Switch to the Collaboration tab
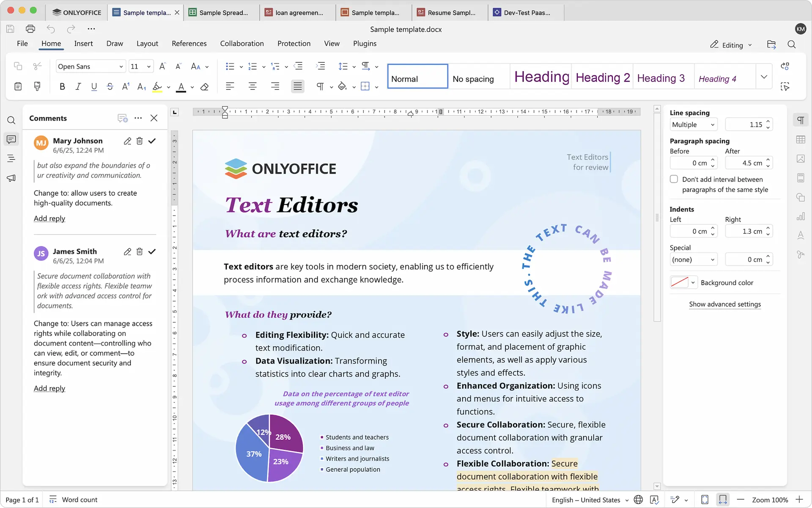The height and width of the screenshot is (508, 812). (242, 44)
